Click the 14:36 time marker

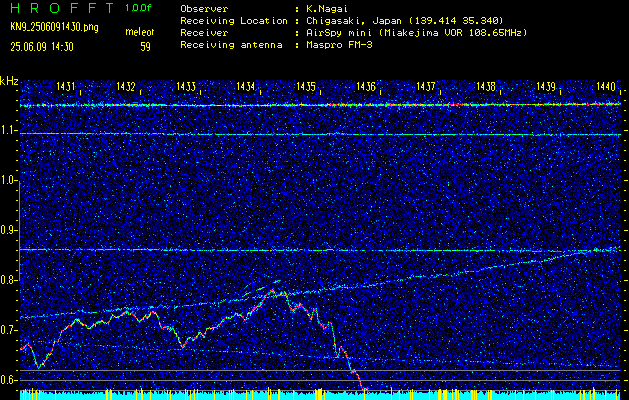tap(366, 86)
